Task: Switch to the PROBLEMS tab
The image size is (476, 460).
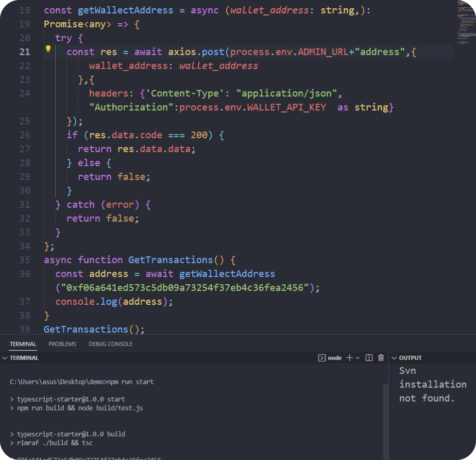Action: 62,344
